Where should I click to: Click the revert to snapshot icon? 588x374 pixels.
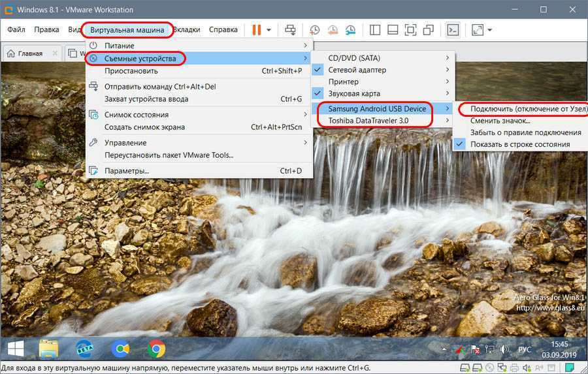333,30
